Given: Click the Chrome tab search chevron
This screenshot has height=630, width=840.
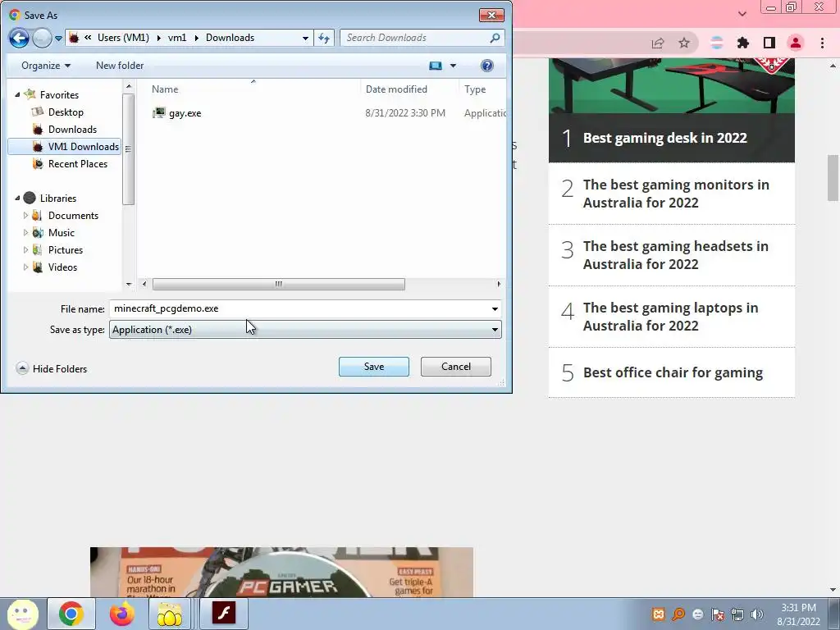Looking at the screenshot, I should [x=742, y=14].
